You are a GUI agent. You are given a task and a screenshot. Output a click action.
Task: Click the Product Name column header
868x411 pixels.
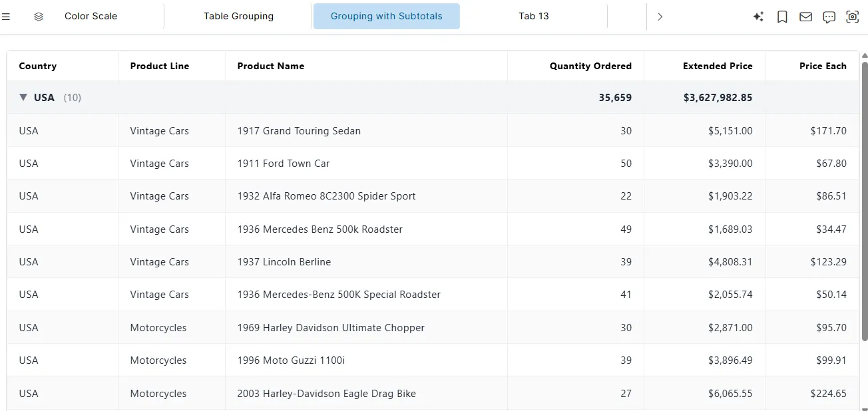click(271, 66)
